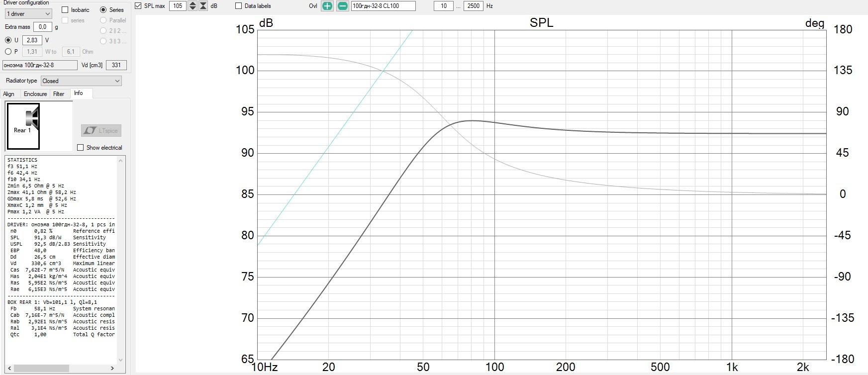This screenshot has width=868, height=375.
Task: Click the 'Pmax 1,2 VA @ 5 Hz' line
Action: click(36, 212)
